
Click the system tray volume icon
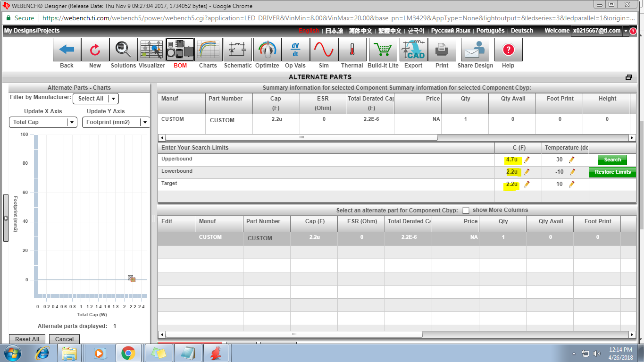tap(597, 353)
